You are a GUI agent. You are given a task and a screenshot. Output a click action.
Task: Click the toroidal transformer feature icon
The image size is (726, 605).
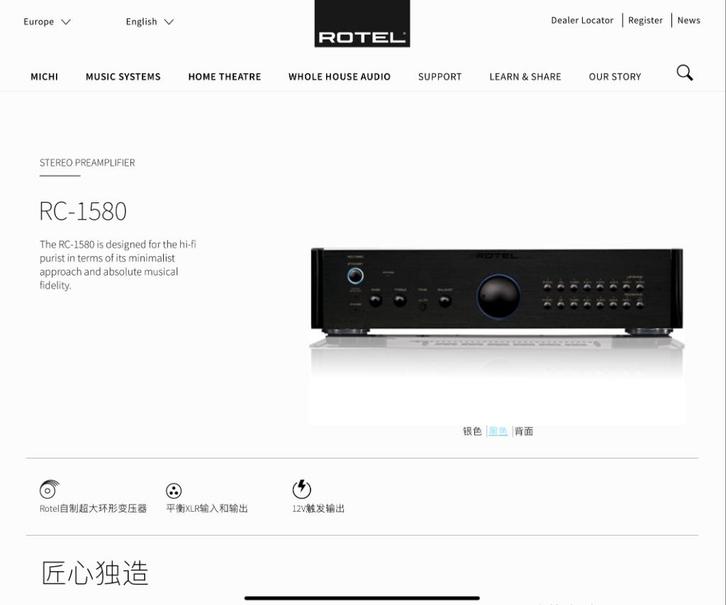click(x=49, y=489)
